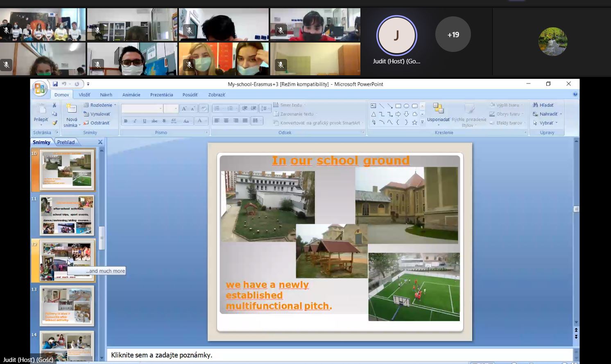
Task: Click the Hľadať find binoculars icon
Action: (x=535, y=105)
